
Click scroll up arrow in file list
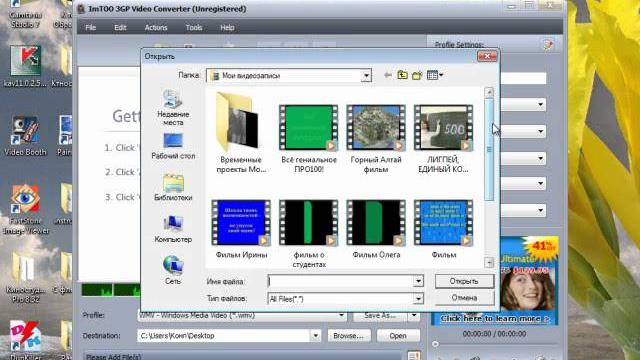point(489,92)
